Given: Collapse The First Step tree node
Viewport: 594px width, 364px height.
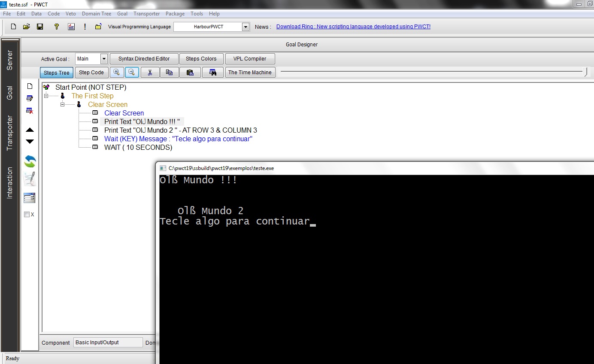Looking at the screenshot, I should pyautogui.click(x=46, y=96).
